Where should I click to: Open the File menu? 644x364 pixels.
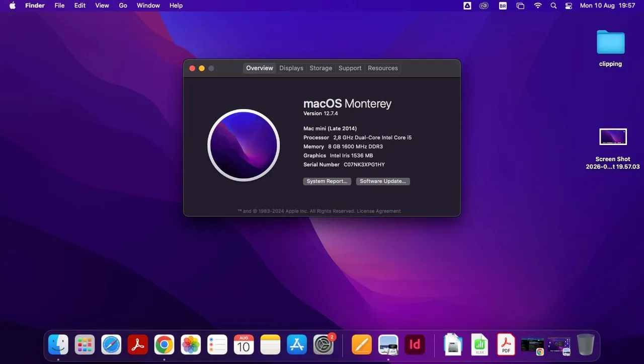59,6
